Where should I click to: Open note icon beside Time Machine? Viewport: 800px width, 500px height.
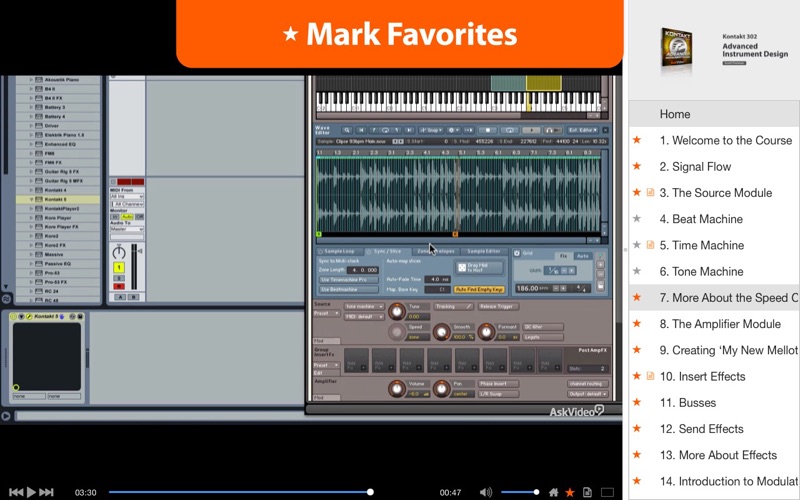pos(651,245)
